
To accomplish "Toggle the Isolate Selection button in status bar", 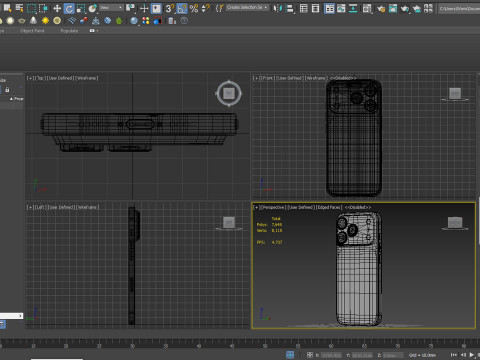I will click(x=290, y=355).
